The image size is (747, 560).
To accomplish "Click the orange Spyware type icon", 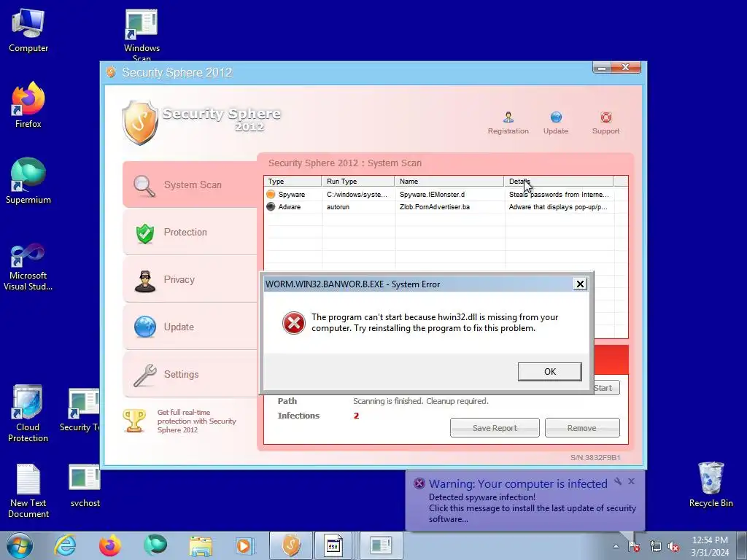I will point(271,194).
